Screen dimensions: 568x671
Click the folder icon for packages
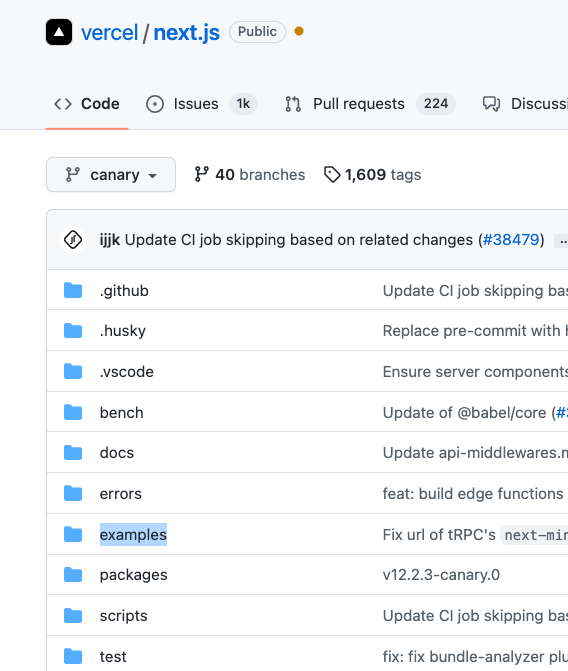73,574
